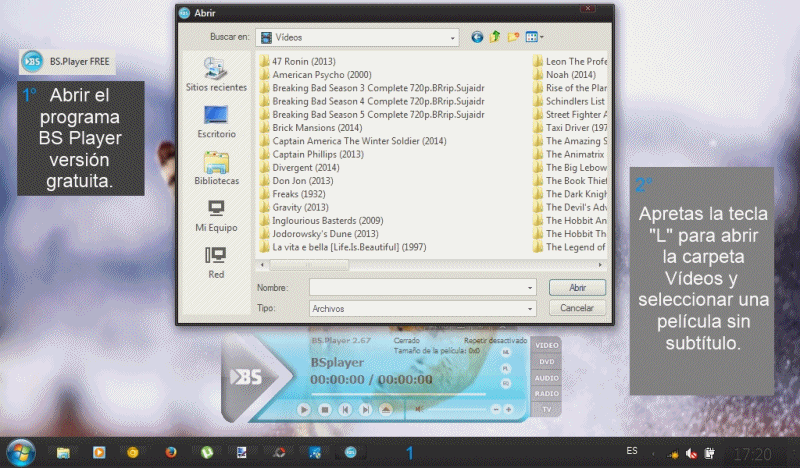Select the Freaks (1932) folder

(x=292, y=194)
